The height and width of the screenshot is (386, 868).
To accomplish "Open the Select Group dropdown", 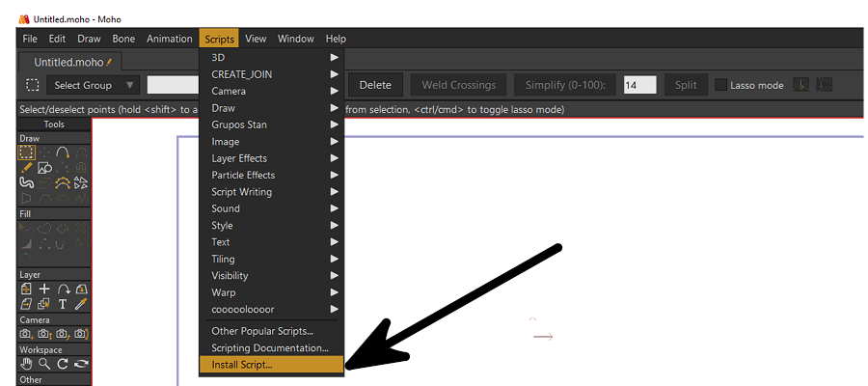I will (94, 85).
